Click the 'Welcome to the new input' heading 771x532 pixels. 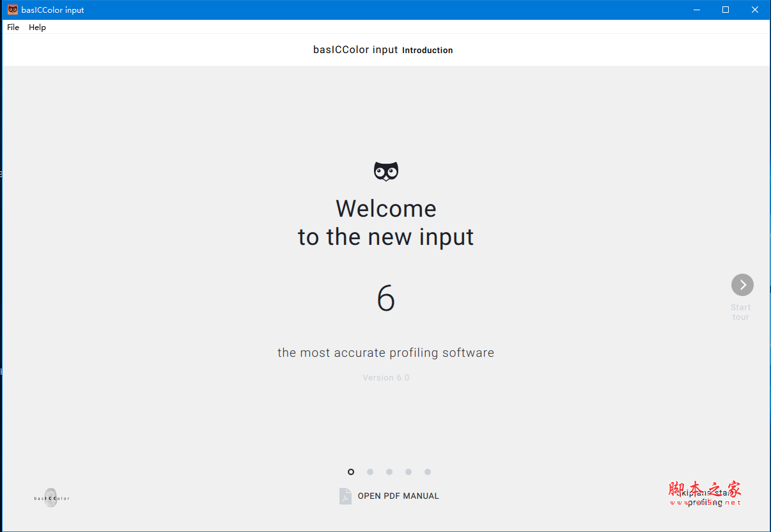point(386,223)
